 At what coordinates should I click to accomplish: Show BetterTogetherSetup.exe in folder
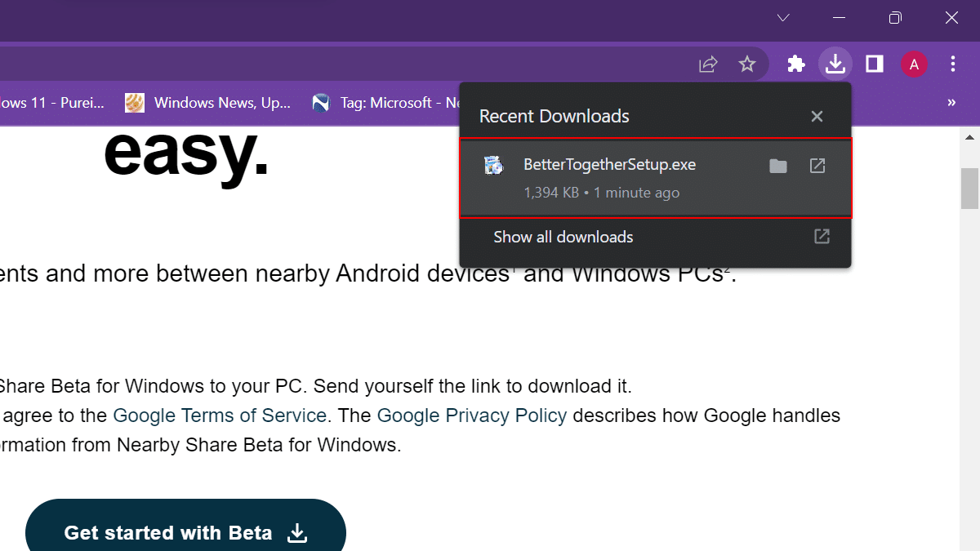click(778, 166)
